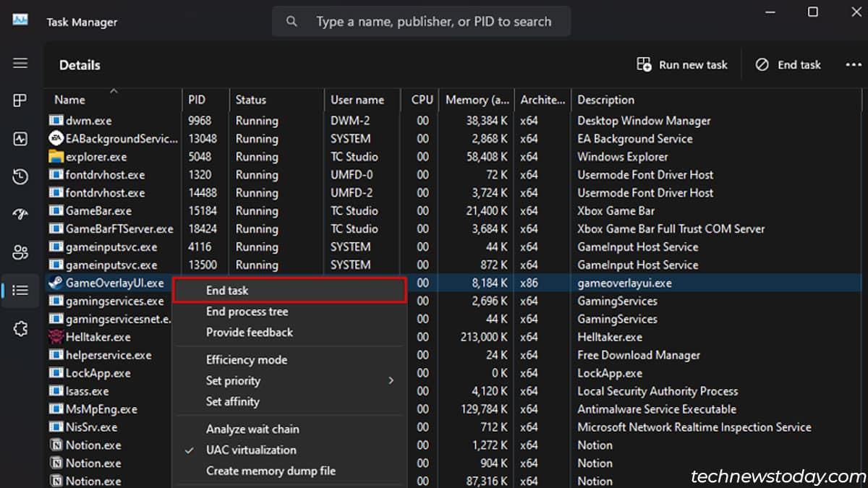Click the folder icon beside explorer.exe

coord(56,156)
